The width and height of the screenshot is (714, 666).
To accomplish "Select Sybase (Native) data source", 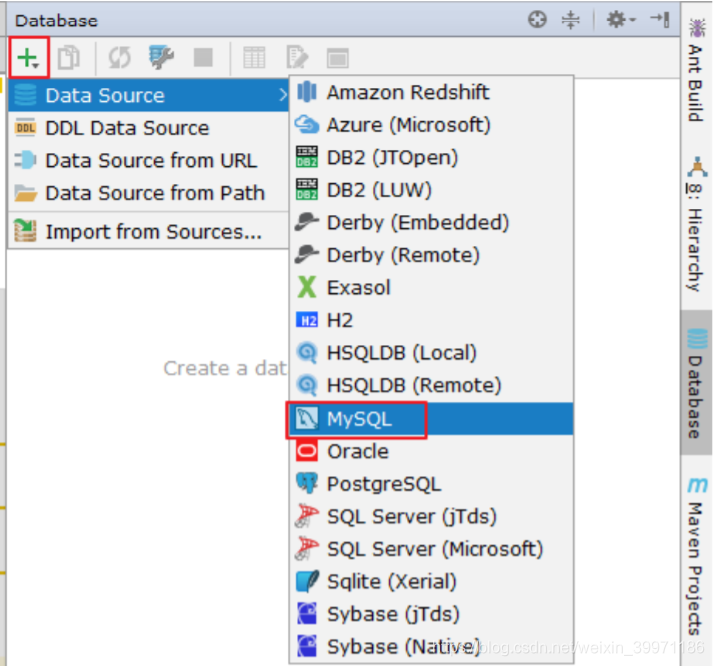I will point(431,647).
